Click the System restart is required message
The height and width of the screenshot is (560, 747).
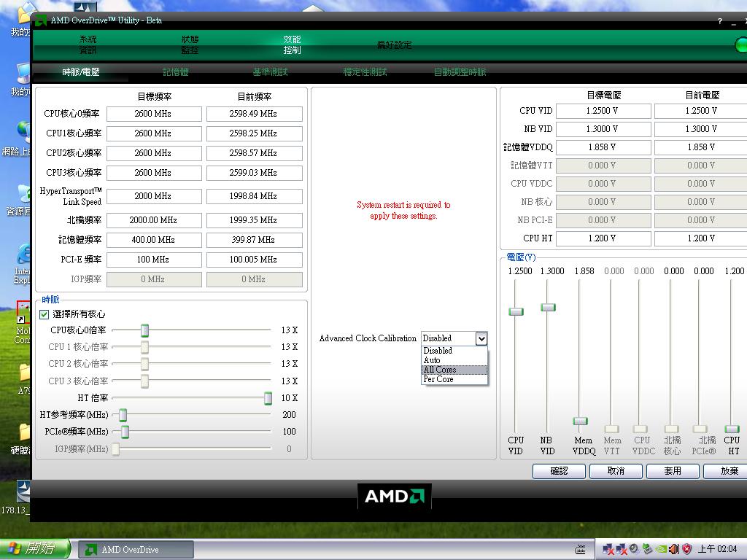point(403,211)
